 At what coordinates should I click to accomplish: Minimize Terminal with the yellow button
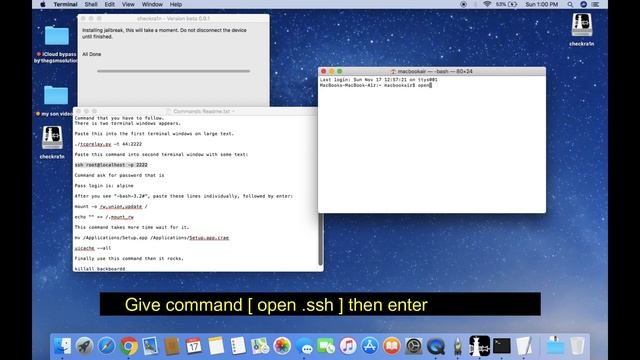tap(331, 71)
